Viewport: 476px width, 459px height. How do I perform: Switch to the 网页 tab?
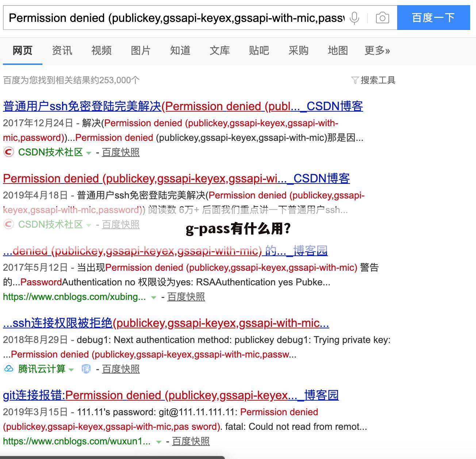23,50
